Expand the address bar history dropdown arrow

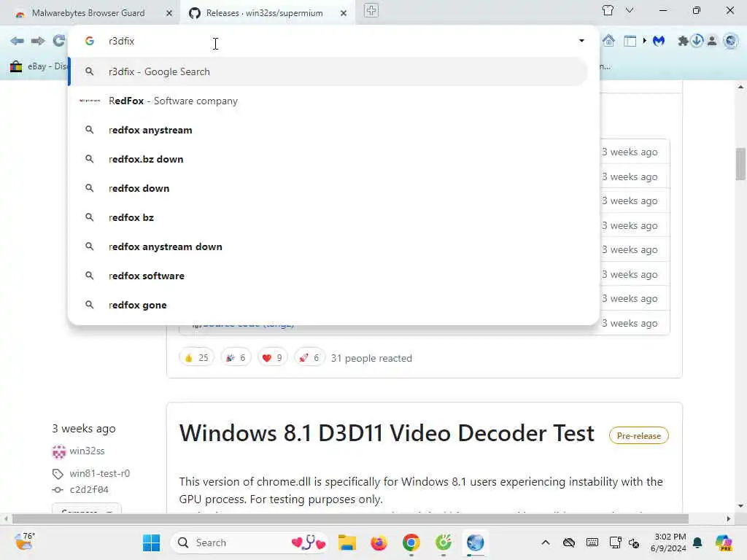click(x=581, y=41)
